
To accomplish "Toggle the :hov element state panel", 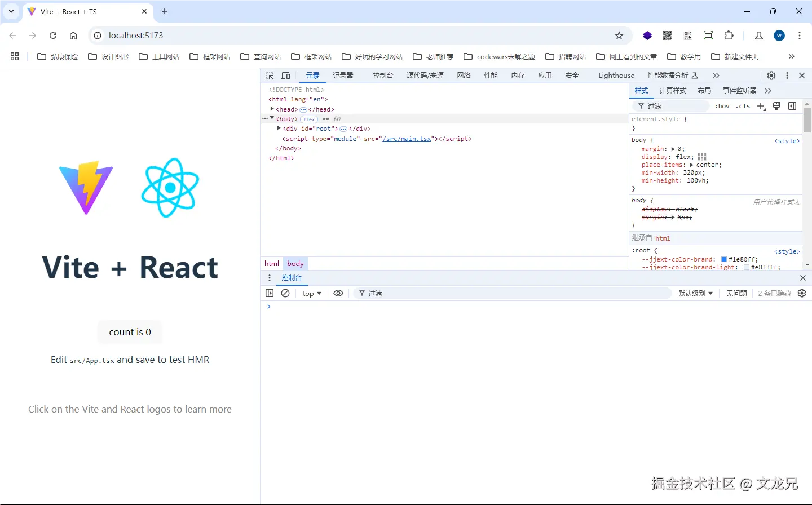I will pyautogui.click(x=722, y=106).
